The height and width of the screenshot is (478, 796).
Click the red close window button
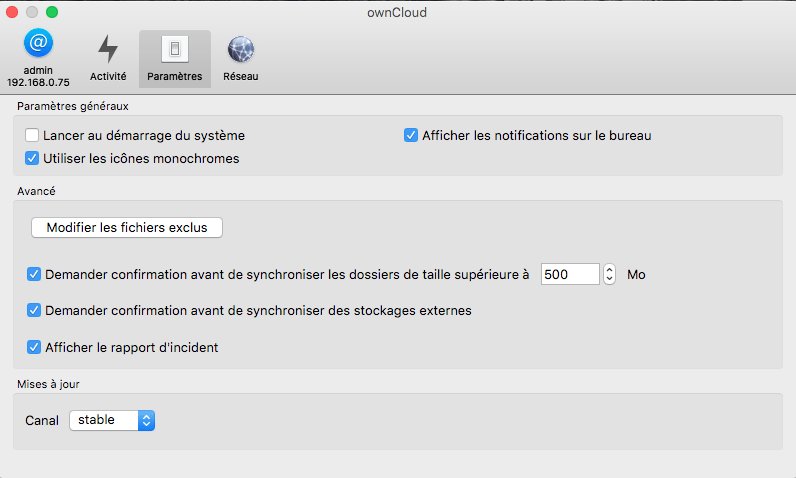pyautogui.click(x=13, y=12)
